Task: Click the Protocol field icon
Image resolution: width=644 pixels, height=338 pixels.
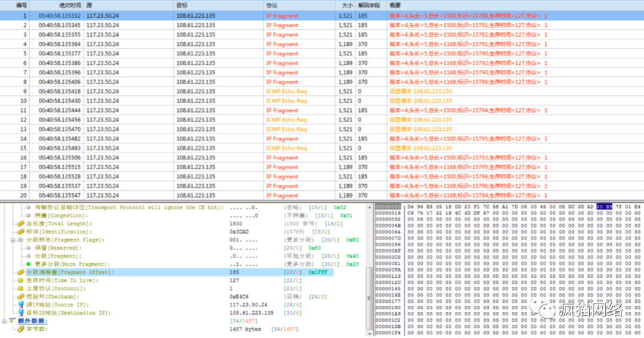Action: click(20, 289)
